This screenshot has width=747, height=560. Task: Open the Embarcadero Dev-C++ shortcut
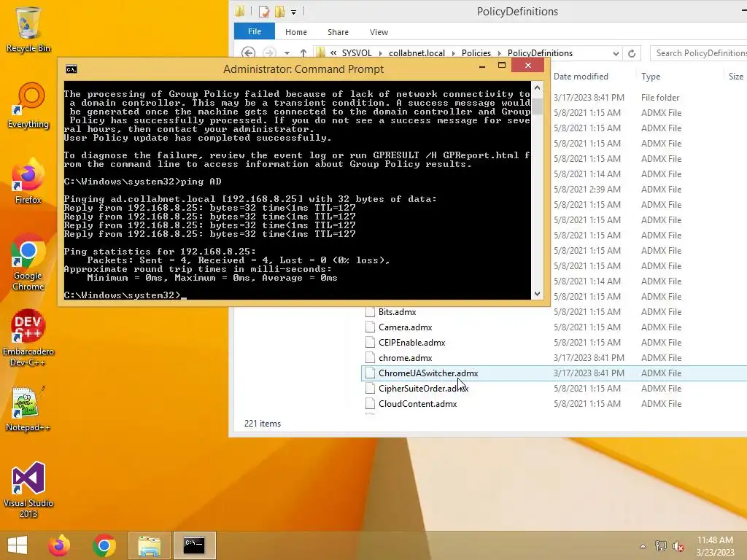[x=28, y=338]
